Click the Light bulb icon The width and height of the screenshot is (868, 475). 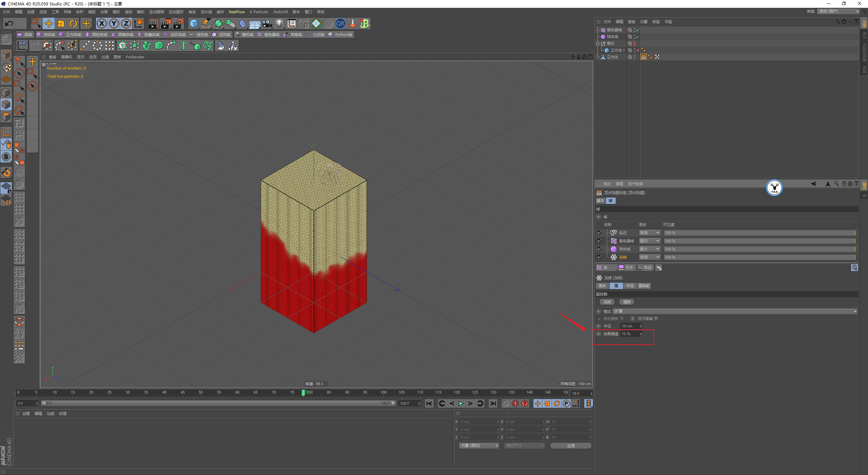click(x=279, y=23)
